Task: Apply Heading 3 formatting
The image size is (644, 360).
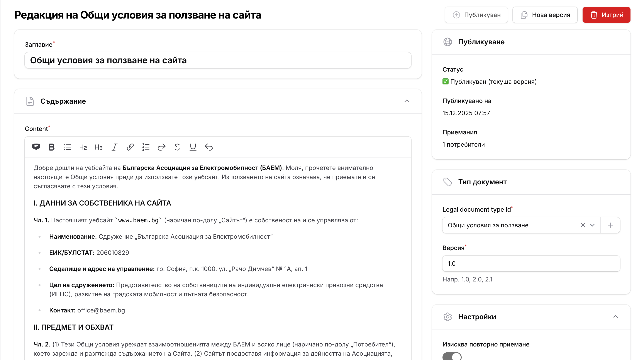Action: [x=98, y=147]
